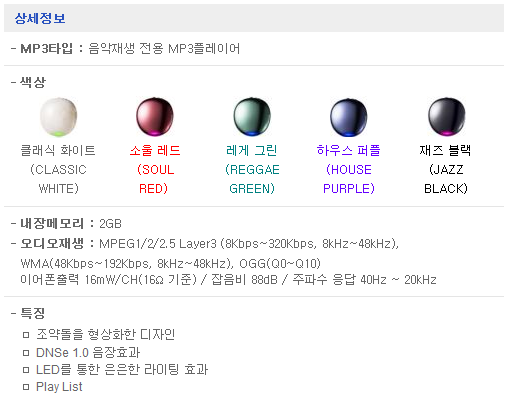Click the 오디오재생 specification label
Viewport: 511px width, 402px height.
click(x=52, y=243)
